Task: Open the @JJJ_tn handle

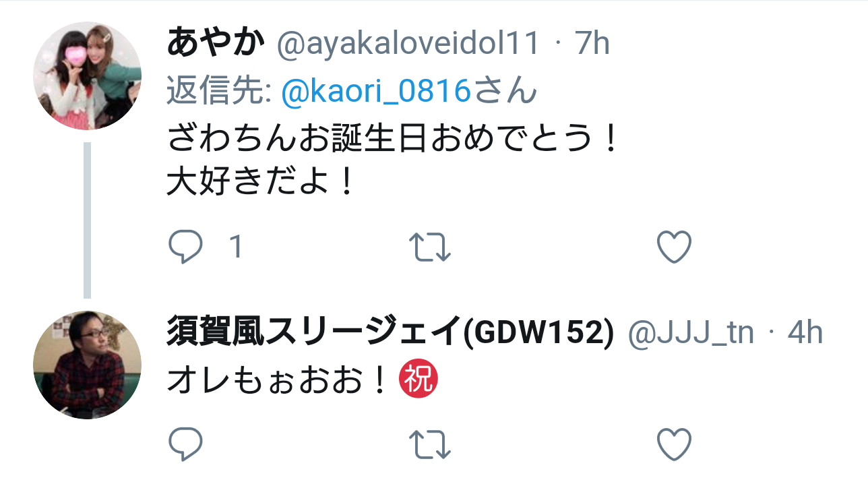Action: 691,334
